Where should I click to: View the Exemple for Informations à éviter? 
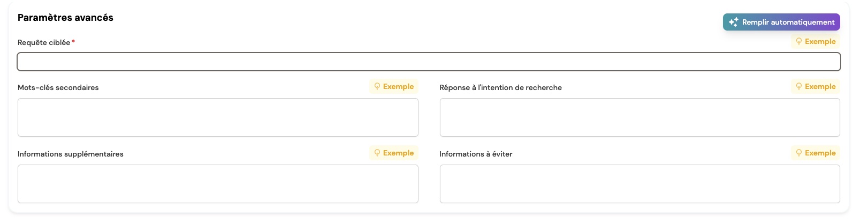[816, 153]
